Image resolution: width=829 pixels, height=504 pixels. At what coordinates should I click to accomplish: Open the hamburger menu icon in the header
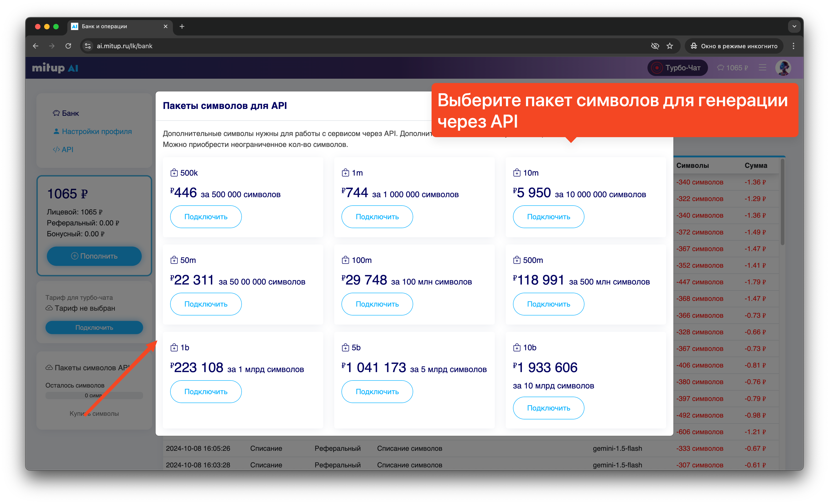pyautogui.click(x=762, y=68)
